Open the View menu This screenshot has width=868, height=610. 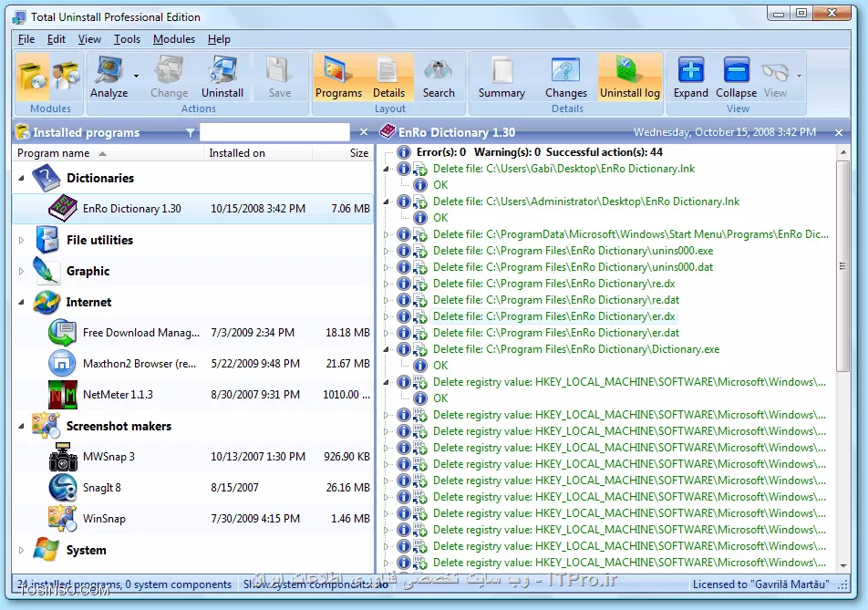tap(89, 39)
